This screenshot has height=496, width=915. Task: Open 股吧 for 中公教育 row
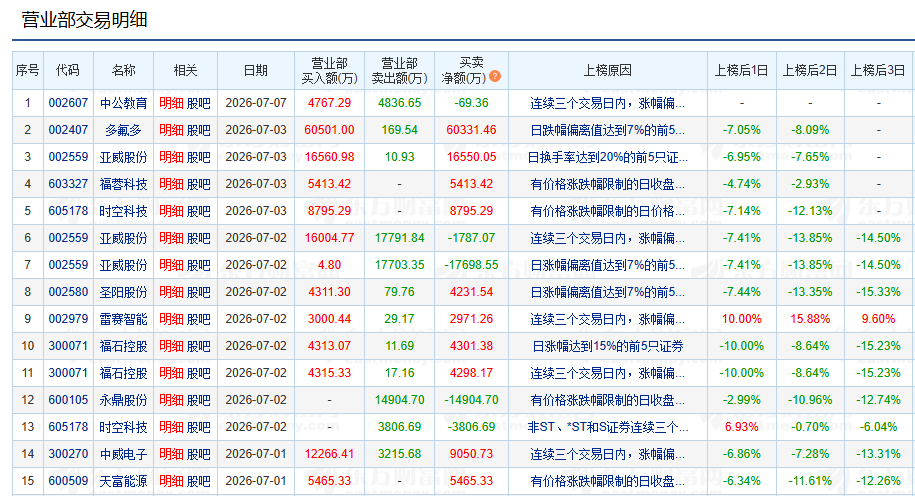pos(198,103)
